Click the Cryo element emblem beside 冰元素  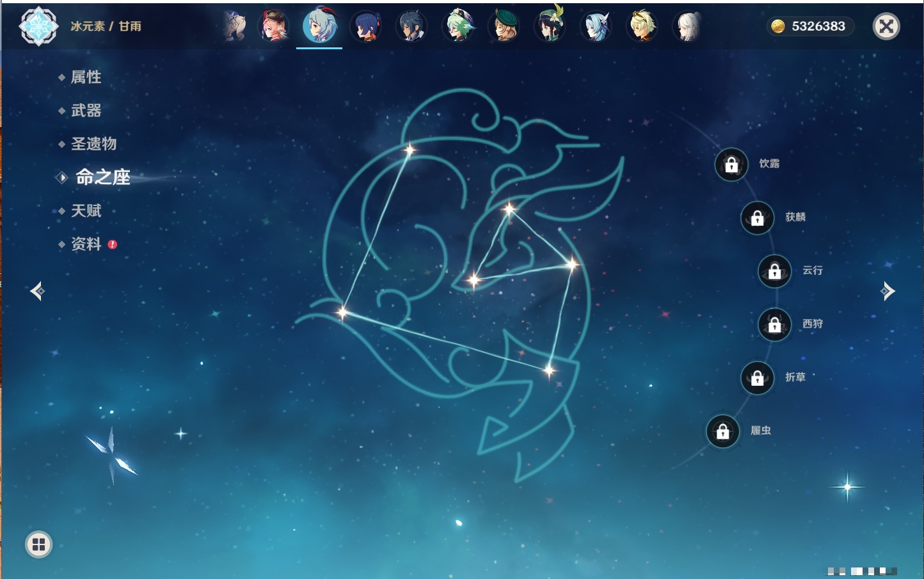(38, 26)
